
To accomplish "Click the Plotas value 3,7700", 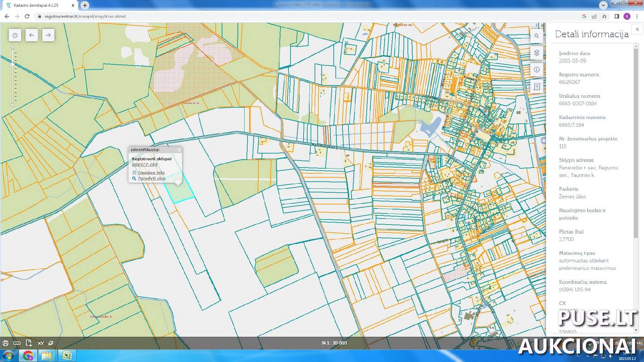I will [566, 240].
